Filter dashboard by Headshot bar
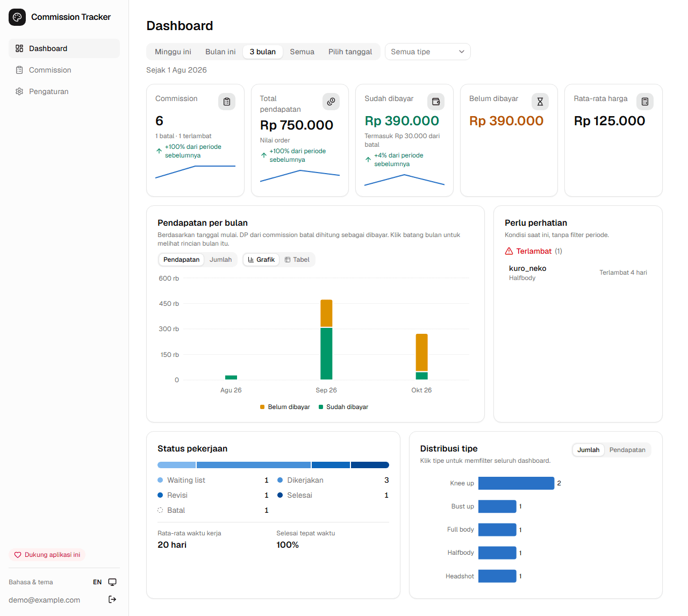 (x=497, y=576)
